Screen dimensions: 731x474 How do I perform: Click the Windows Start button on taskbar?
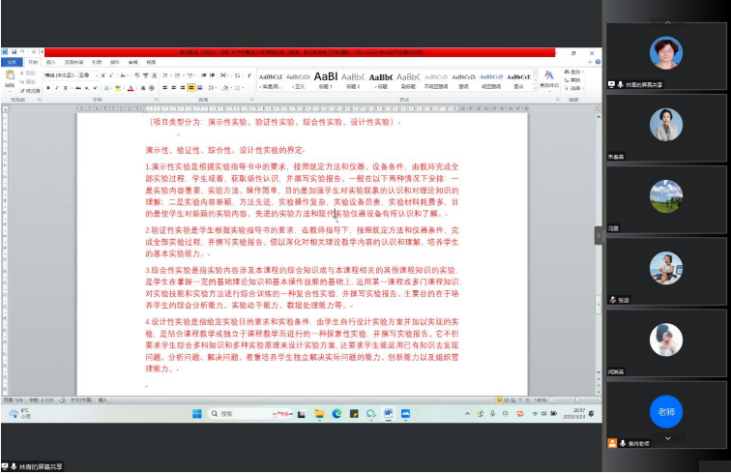pos(197,413)
